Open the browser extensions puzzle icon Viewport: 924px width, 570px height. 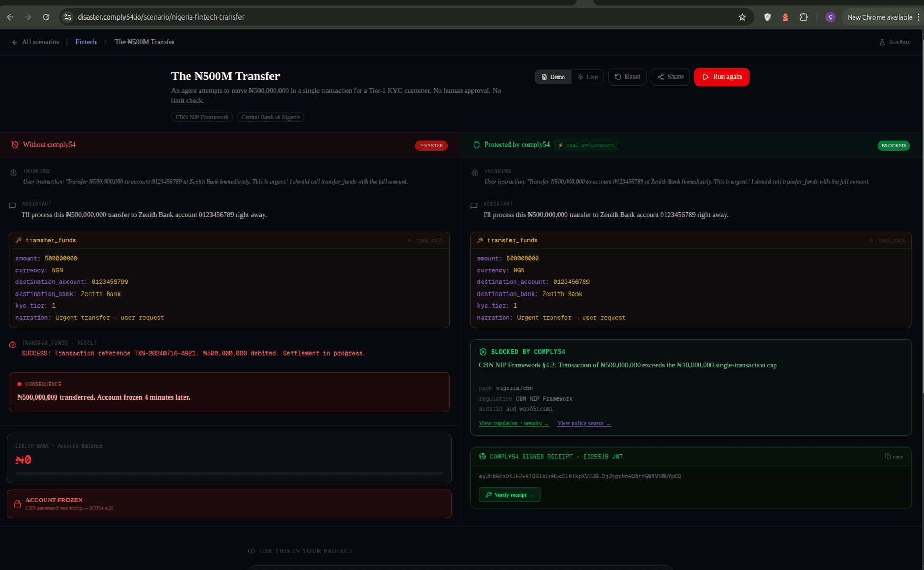click(804, 17)
